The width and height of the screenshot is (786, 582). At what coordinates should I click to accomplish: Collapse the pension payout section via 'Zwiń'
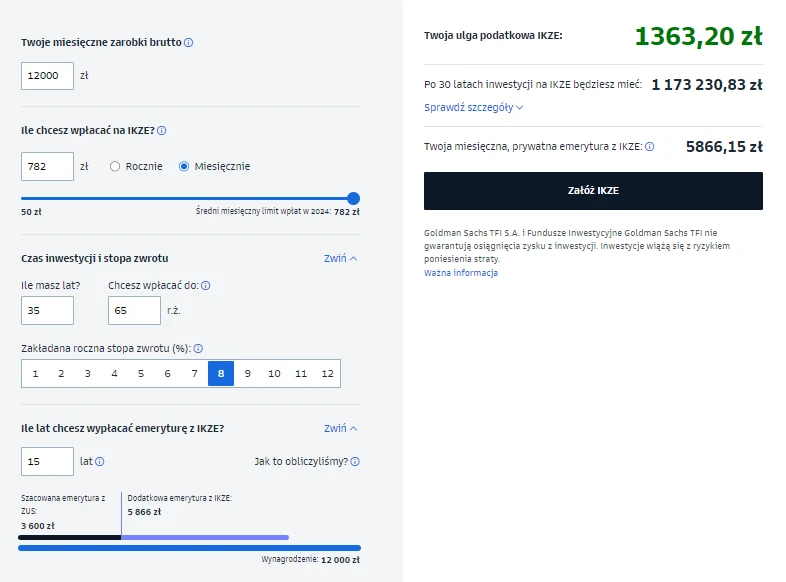pos(340,428)
